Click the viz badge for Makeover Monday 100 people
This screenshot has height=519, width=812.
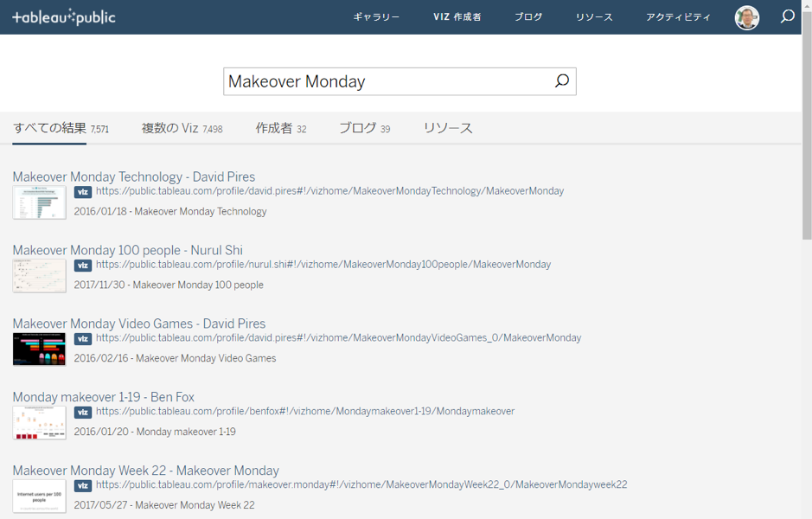coord(83,266)
